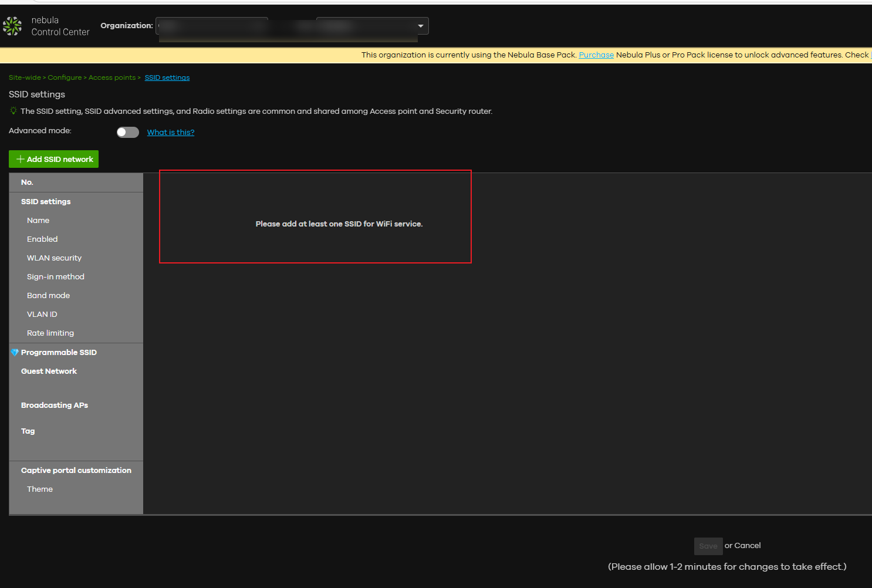Click SSID settings breadcrumb link
Viewport: 872px width, 588px height.
(167, 77)
